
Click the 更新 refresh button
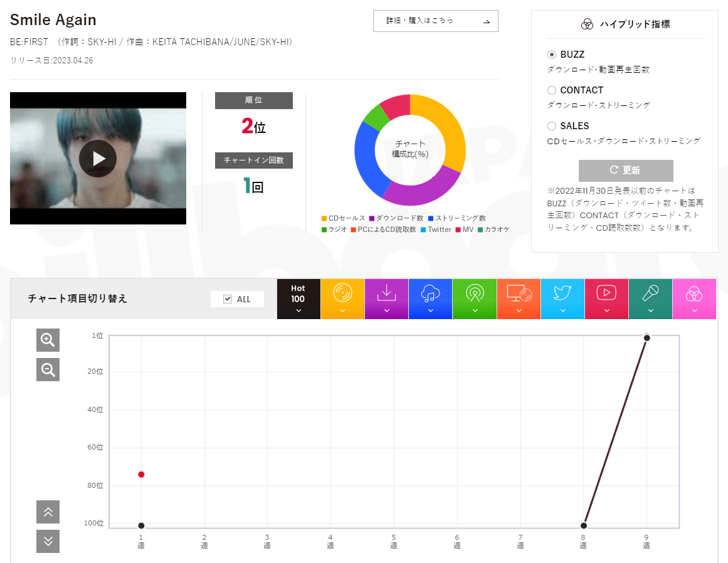pos(625,171)
